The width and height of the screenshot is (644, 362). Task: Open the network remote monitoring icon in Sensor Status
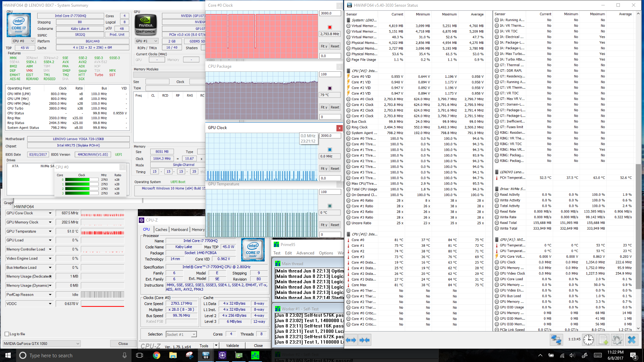point(556,340)
